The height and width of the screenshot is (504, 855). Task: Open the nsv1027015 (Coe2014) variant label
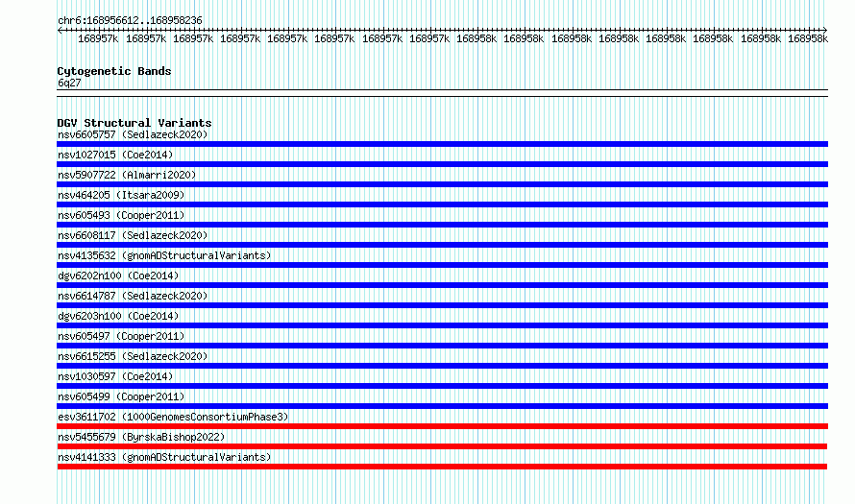pos(115,155)
